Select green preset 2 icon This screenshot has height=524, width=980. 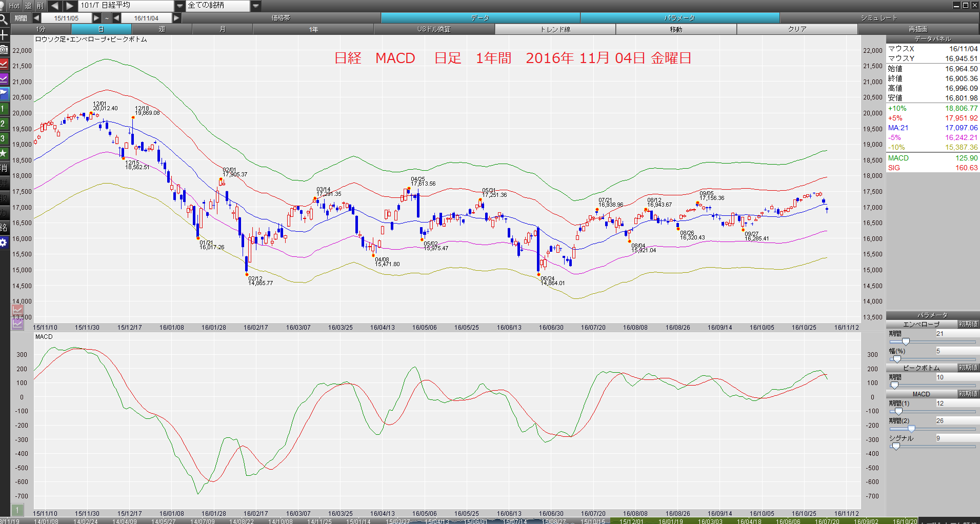pos(4,124)
